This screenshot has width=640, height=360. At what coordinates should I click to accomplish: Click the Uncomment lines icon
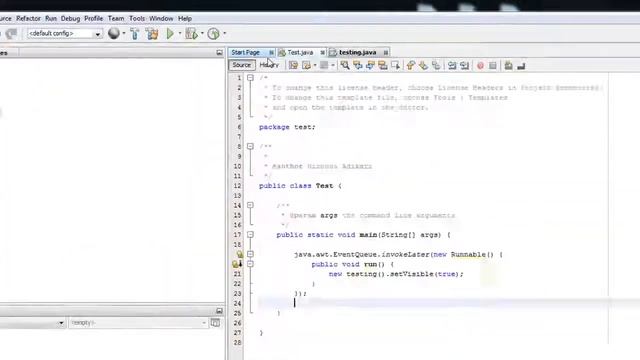[x=521, y=65]
